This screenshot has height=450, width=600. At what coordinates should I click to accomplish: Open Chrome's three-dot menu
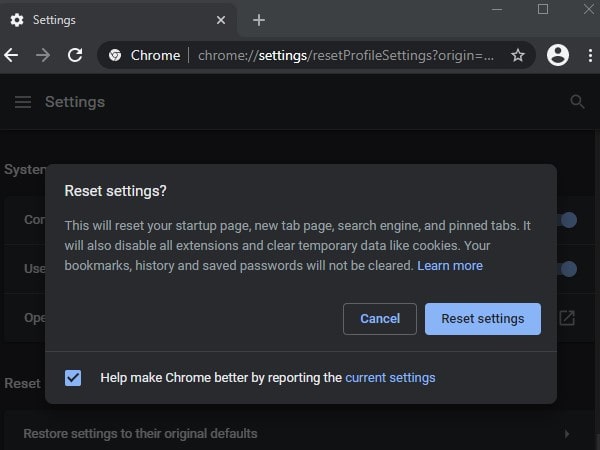click(x=590, y=55)
